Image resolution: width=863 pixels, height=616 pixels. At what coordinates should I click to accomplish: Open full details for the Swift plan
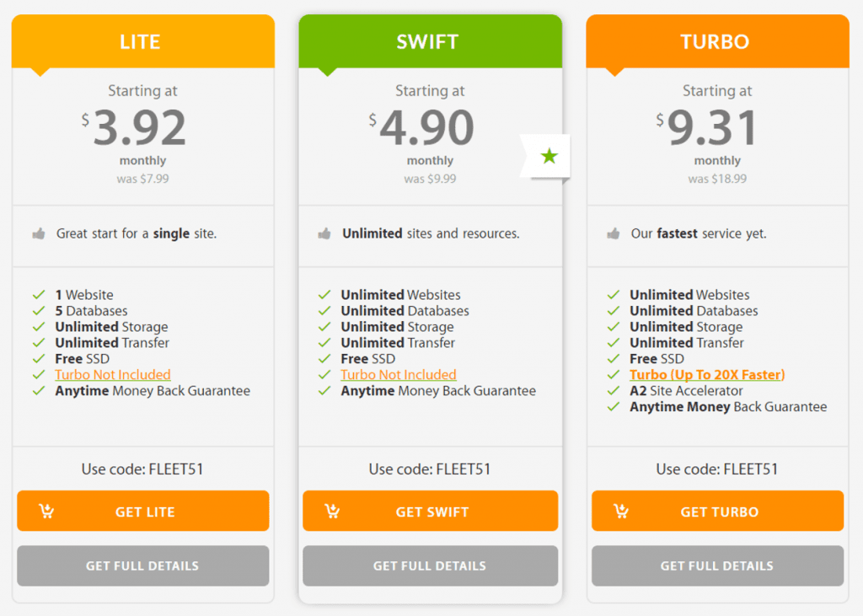430,565
